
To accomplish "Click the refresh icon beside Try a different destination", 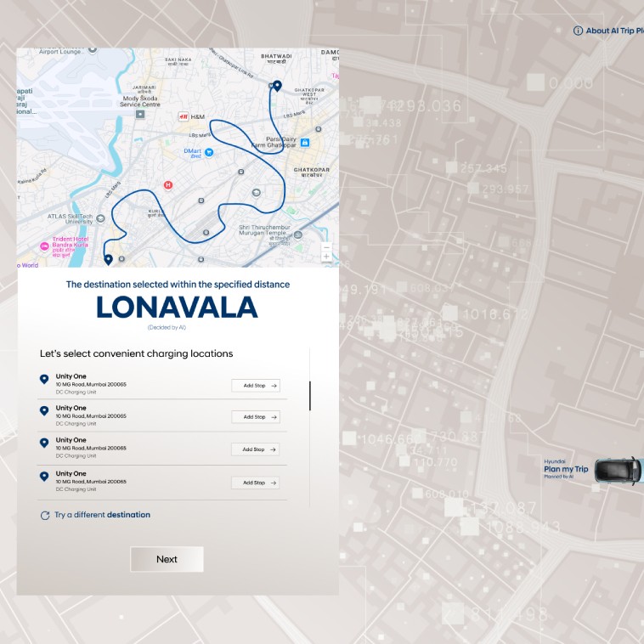I will click(x=45, y=515).
